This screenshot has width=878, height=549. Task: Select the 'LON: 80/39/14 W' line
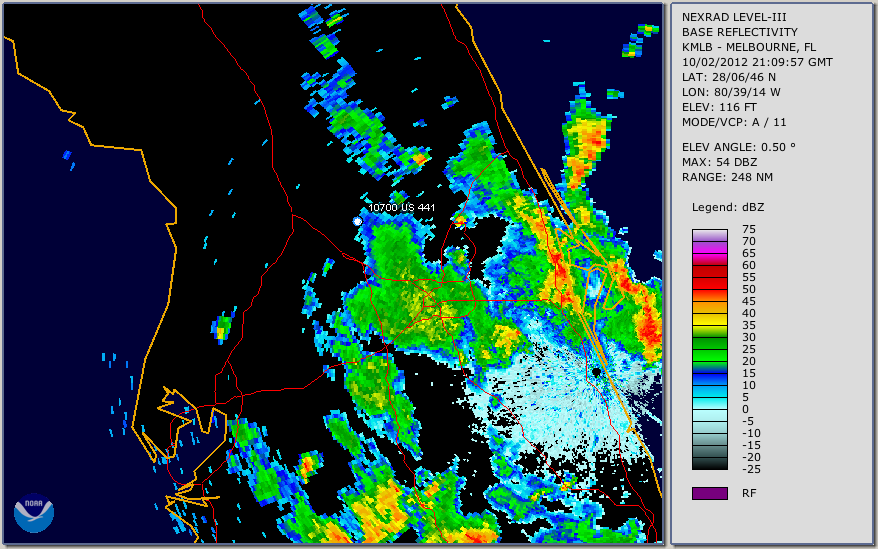(731, 92)
